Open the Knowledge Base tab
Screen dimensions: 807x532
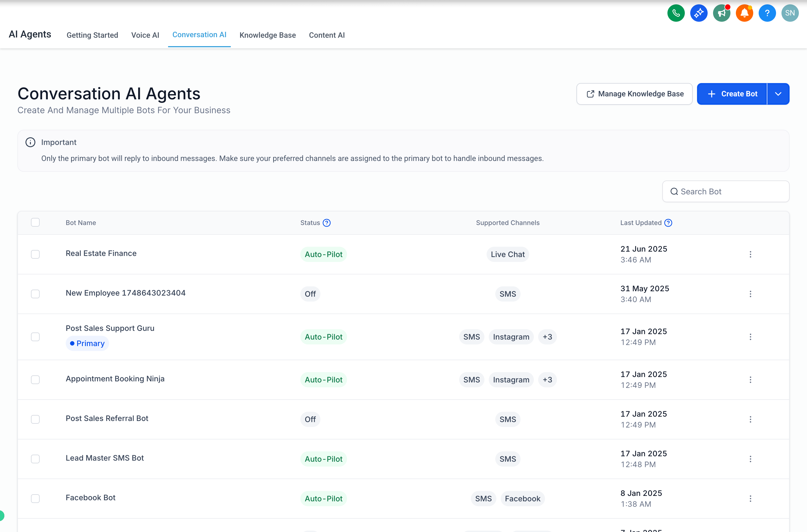(x=267, y=35)
